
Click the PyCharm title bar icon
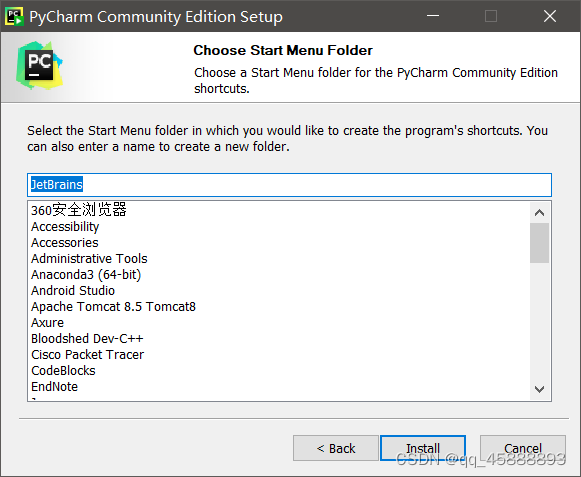(x=14, y=16)
